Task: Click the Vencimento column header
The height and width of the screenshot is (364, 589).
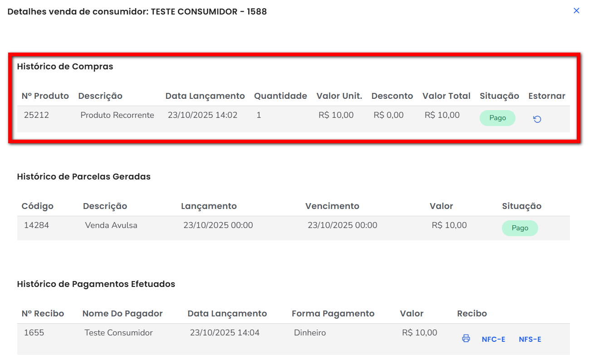Action: [x=332, y=206]
